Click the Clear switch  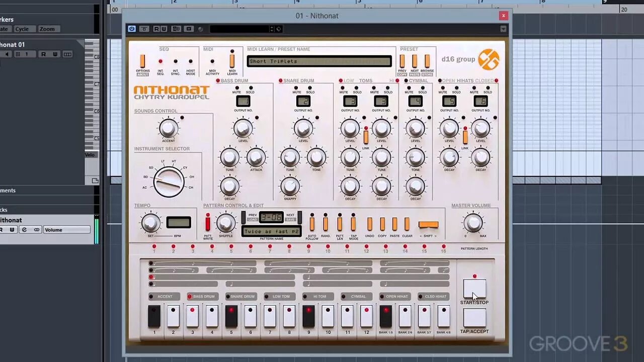pos(407,224)
